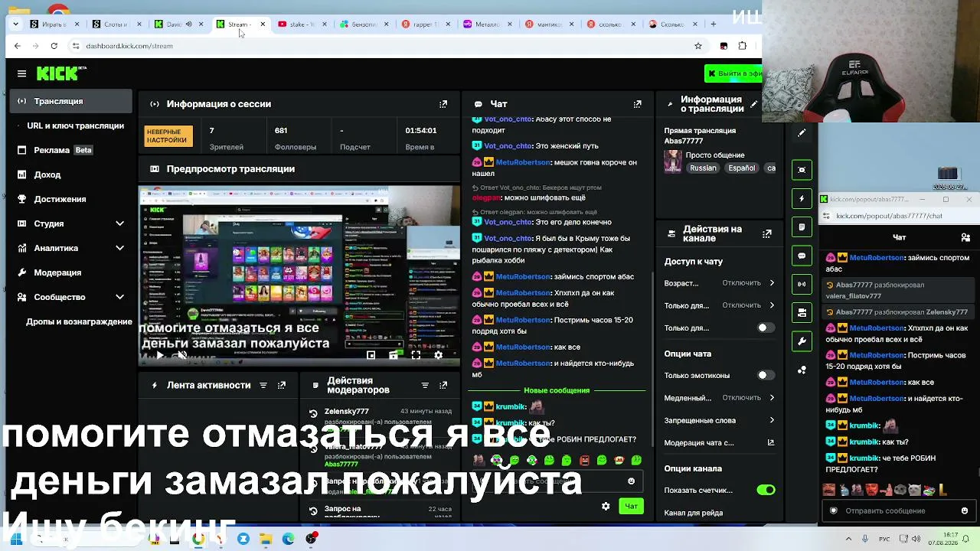Click the wrench sidebar icon
This screenshot has height=551, width=980.
802,341
